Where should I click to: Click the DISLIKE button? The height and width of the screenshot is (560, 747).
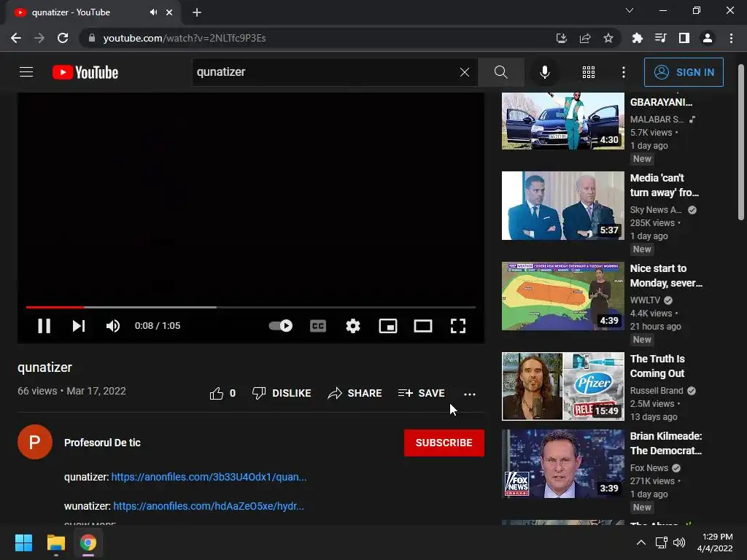coord(282,393)
